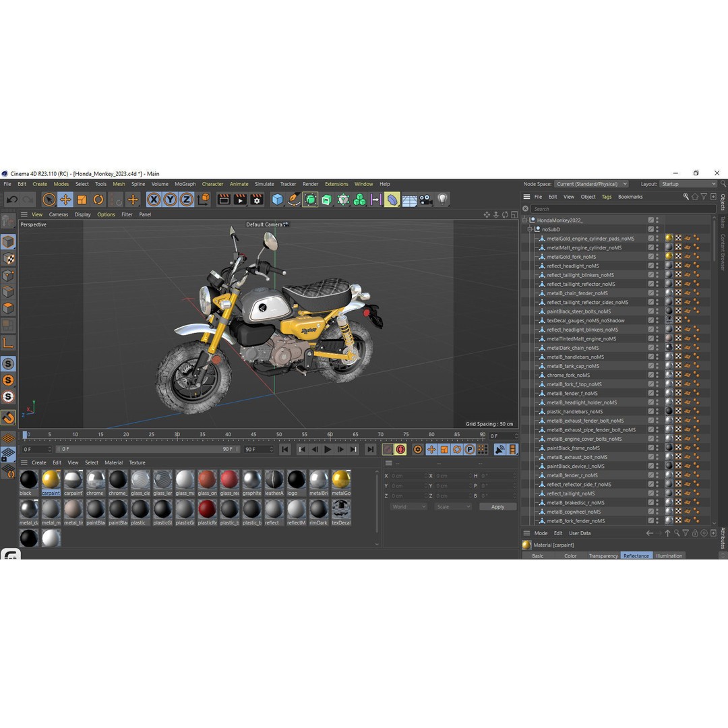Collapse the HondaMonkey2022_ tree node
The width and height of the screenshot is (728, 728).
coord(525,220)
